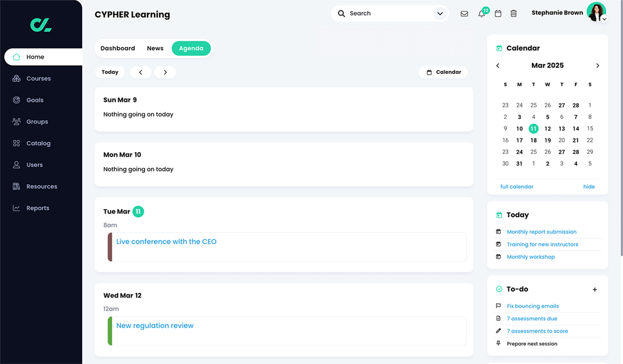Open 7 assessments to score to-do
This screenshot has width=623, height=364.
pos(537,331)
